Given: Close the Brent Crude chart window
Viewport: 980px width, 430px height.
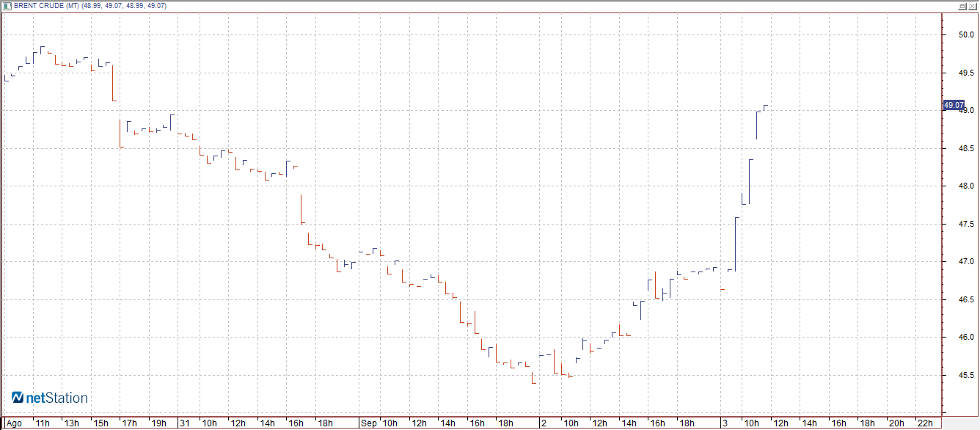Looking at the screenshot, I should click(x=972, y=6).
